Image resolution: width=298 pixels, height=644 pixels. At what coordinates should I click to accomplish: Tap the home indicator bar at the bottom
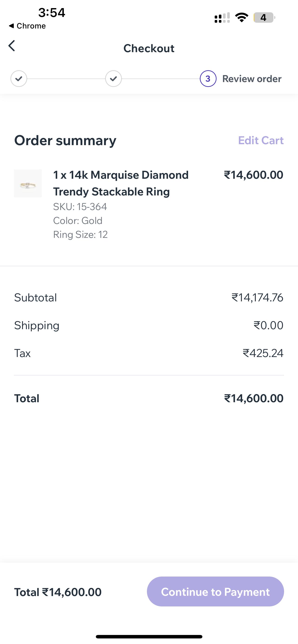click(149, 637)
